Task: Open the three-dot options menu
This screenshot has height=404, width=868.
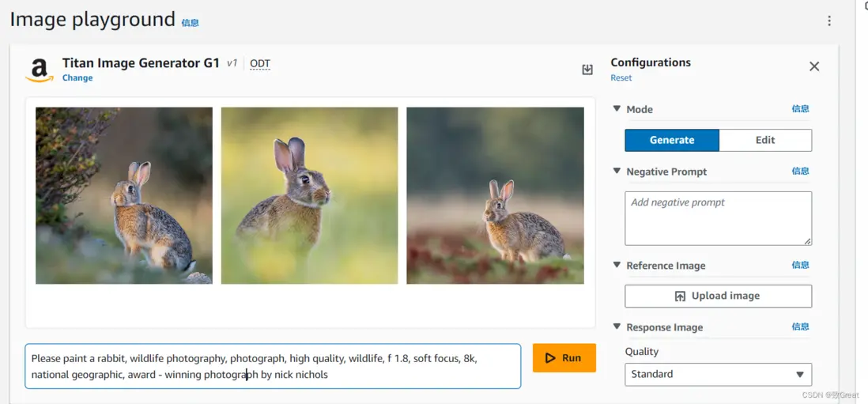Action: pos(829,21)
